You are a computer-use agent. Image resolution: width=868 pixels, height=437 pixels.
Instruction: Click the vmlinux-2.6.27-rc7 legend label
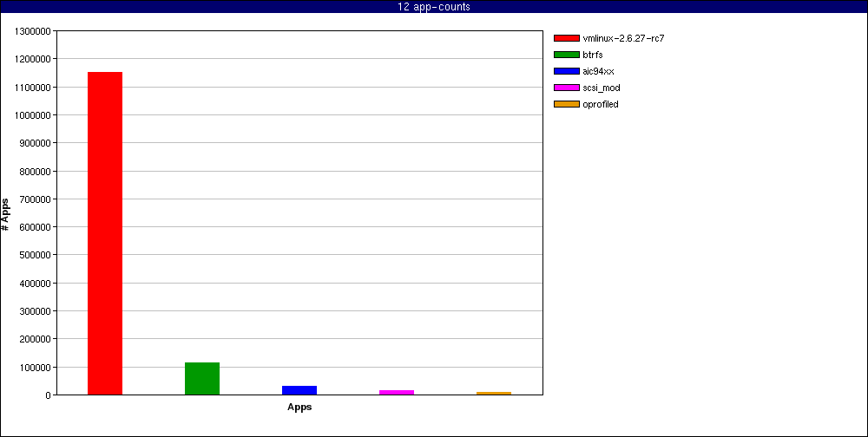coord(623,38)
